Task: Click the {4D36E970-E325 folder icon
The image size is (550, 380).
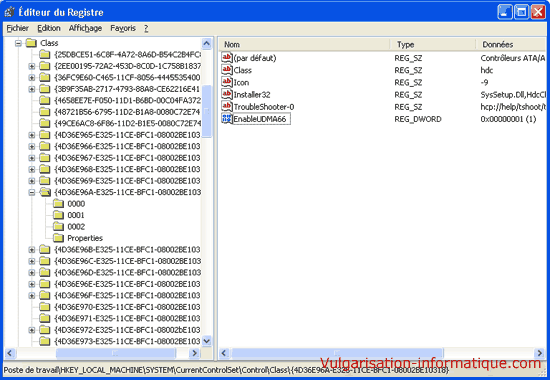Action: tap(45, 307)
